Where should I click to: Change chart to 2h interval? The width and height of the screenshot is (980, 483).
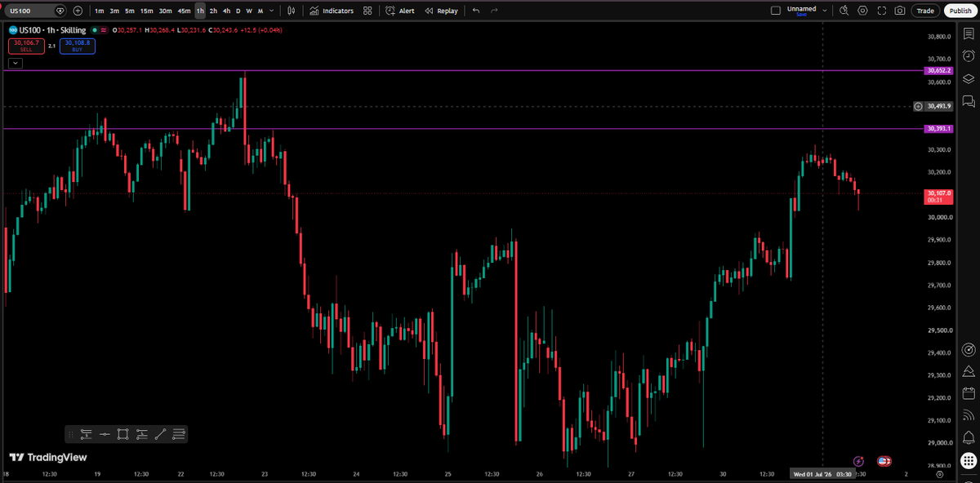click(x=213, y=11)
